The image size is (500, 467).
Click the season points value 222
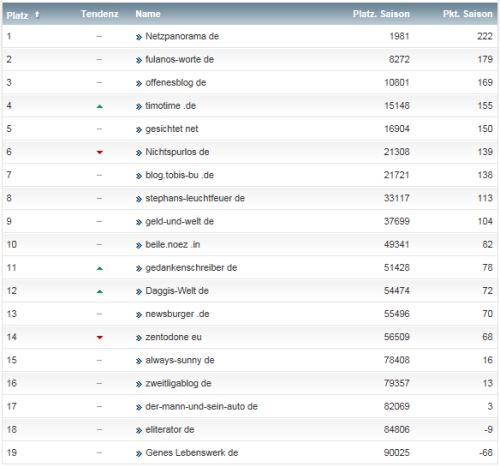click(x=485, y=36)
